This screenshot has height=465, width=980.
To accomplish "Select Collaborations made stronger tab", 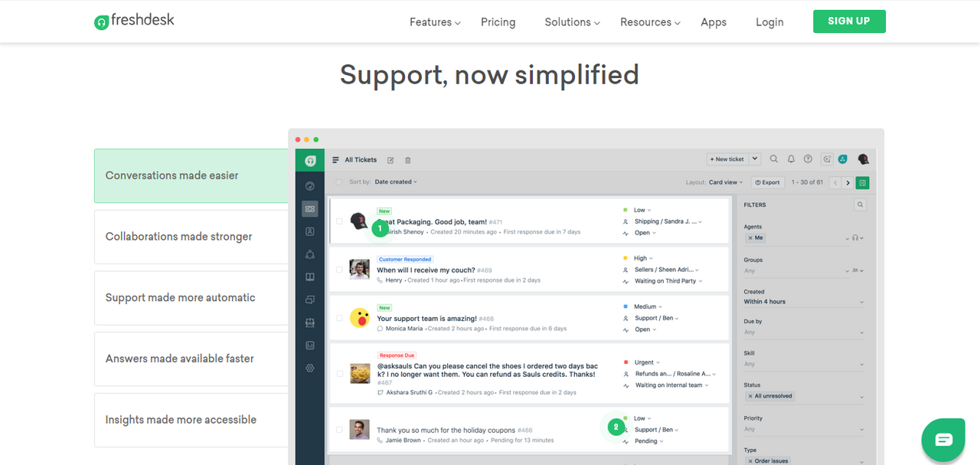I will click(x=191, y=237).
